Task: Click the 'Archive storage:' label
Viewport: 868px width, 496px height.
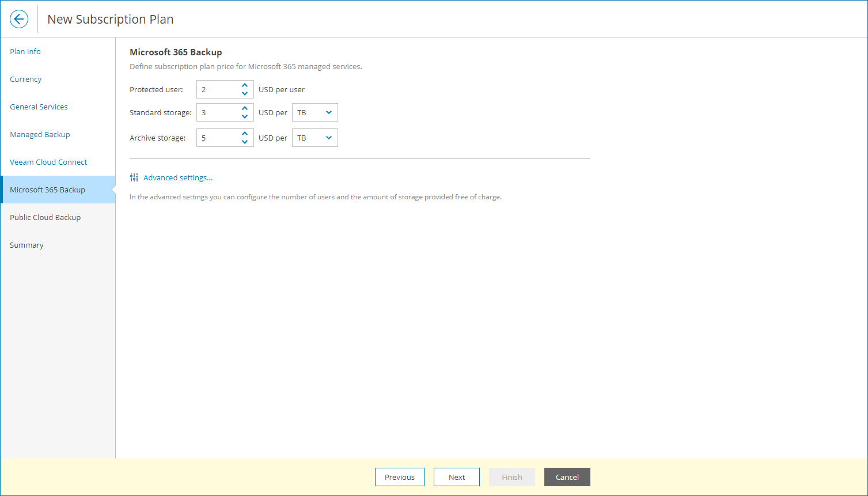Action: [158, 138]
